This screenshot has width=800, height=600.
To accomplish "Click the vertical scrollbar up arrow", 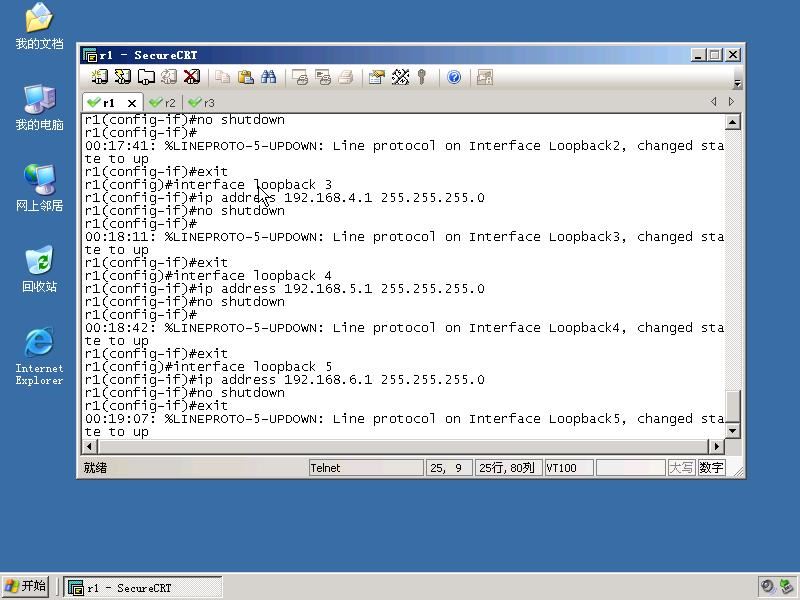I will (x=733, y=122).
